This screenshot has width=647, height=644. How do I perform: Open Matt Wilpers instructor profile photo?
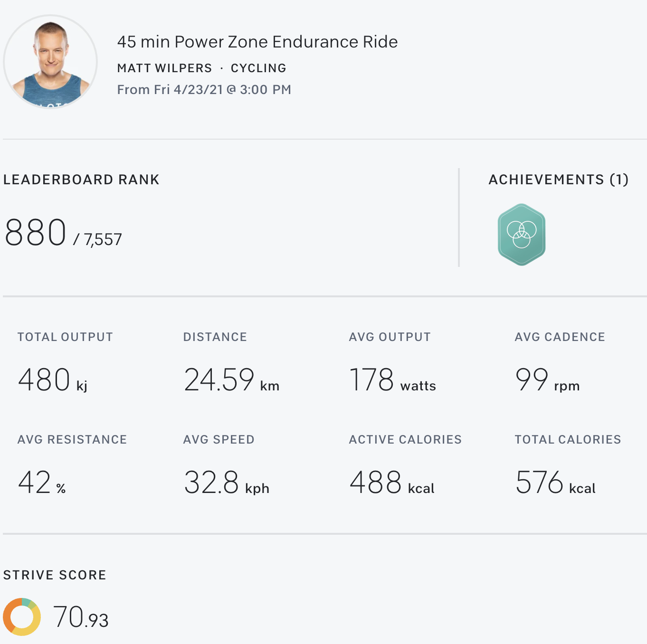[x=50, y=62]
